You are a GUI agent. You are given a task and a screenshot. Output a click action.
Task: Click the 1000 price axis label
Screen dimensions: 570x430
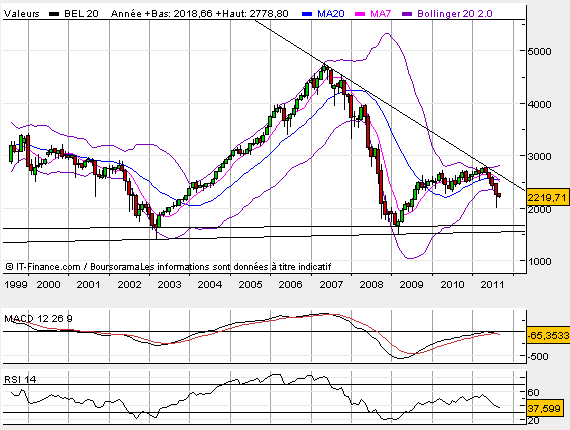click(539, 261)
